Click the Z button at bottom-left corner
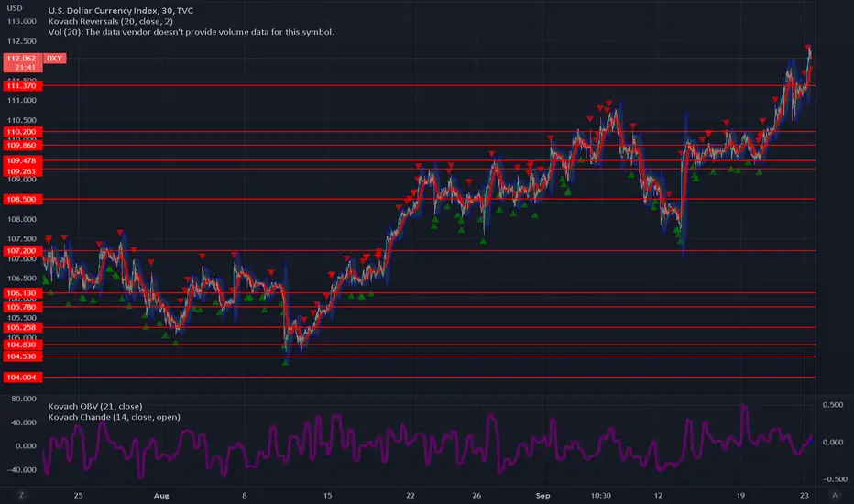This screenshot has width=854, height=504. coord(21,495)
